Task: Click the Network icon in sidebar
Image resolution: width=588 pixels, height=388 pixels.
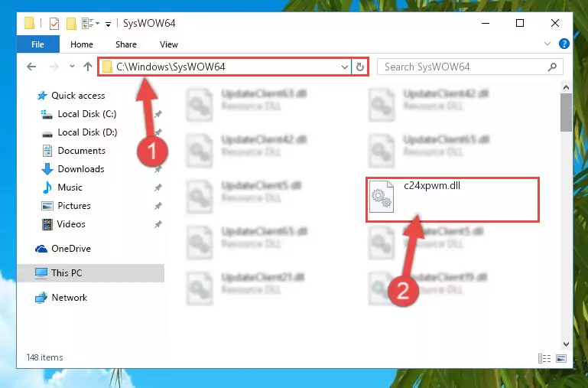Action: [41, 298]
